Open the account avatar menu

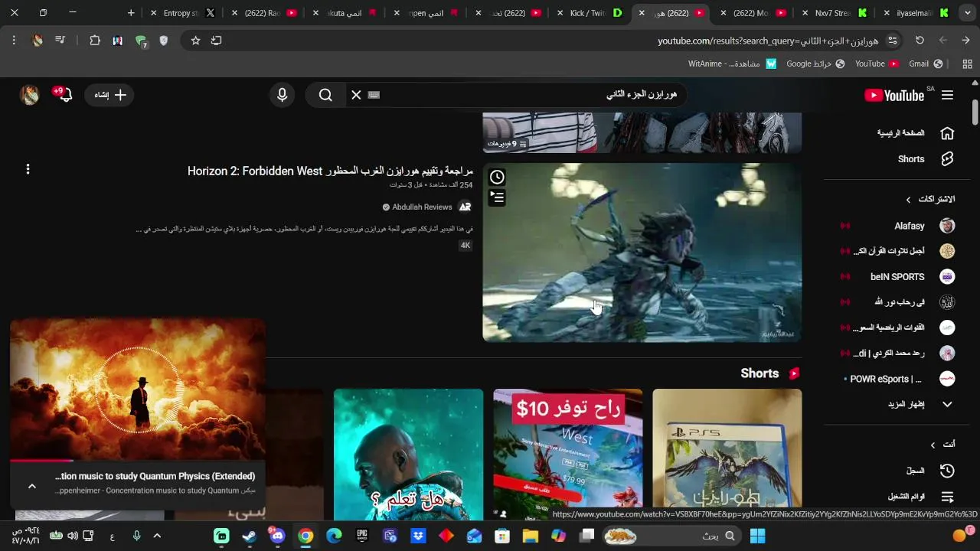(30, 95)
